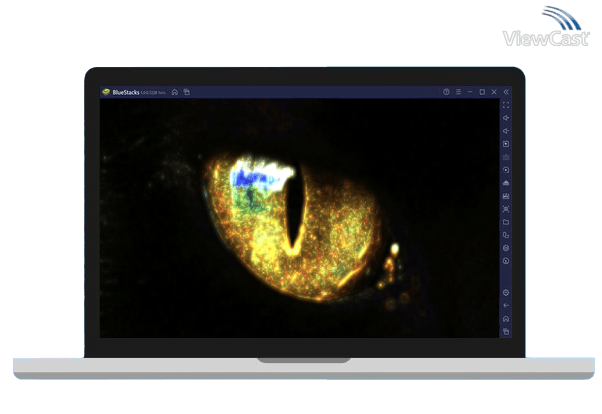Open the dimmed game controls icon

(506, 157)
